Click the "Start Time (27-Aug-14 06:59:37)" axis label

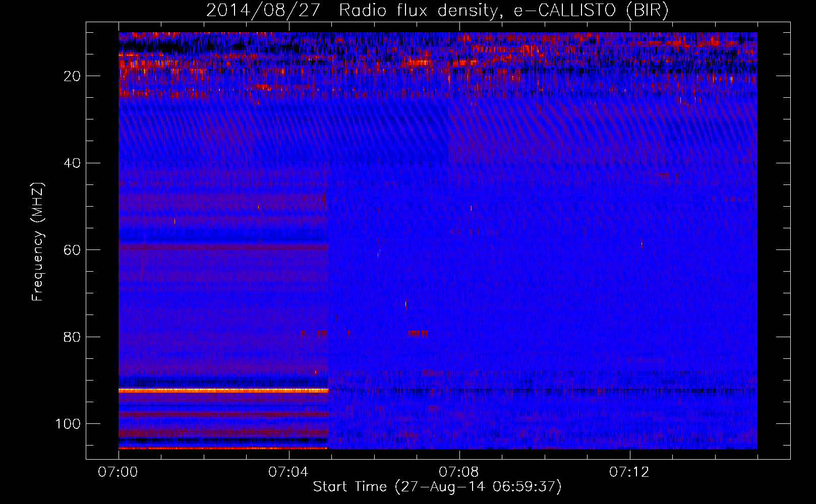(x=437, y=487)
